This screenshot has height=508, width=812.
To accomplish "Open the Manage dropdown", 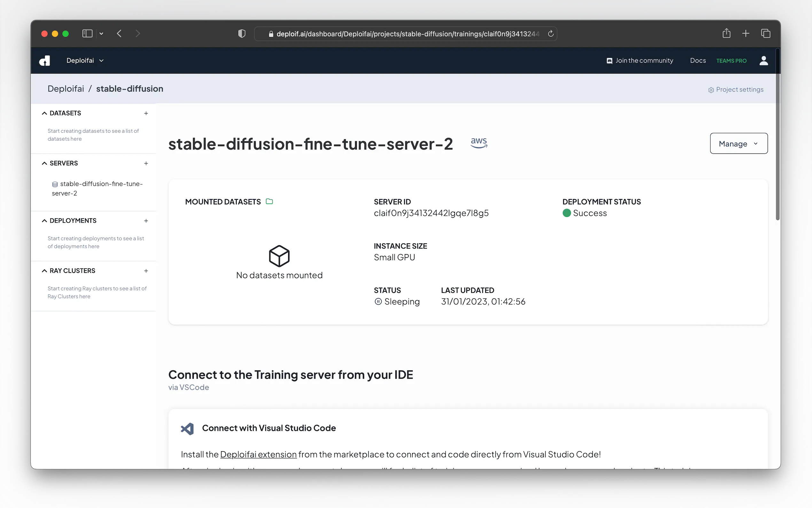I will click(738, 143).
